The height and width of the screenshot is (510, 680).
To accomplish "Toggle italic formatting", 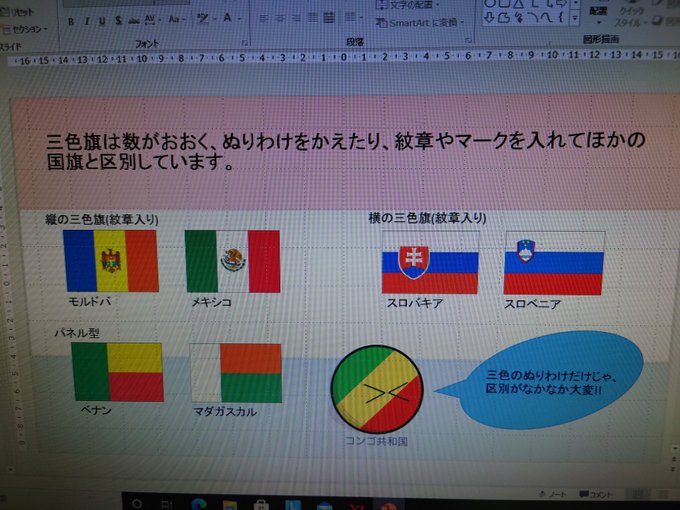I will (87, 21).
